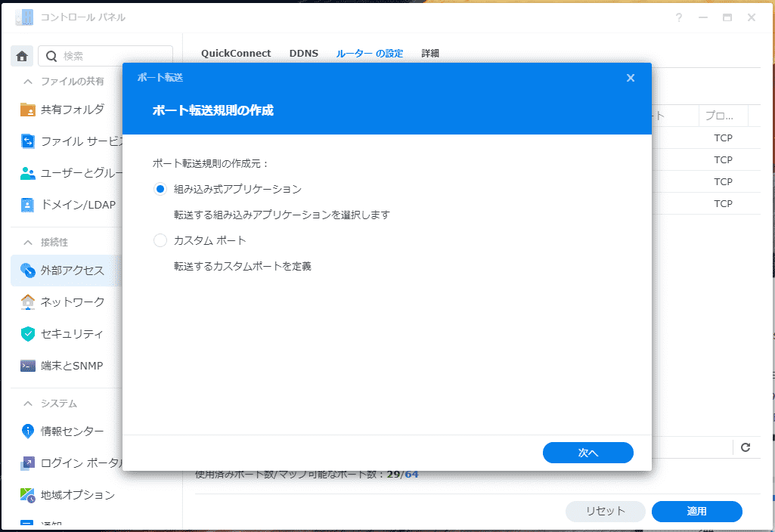Click the help question mark icon

[679, 18]
